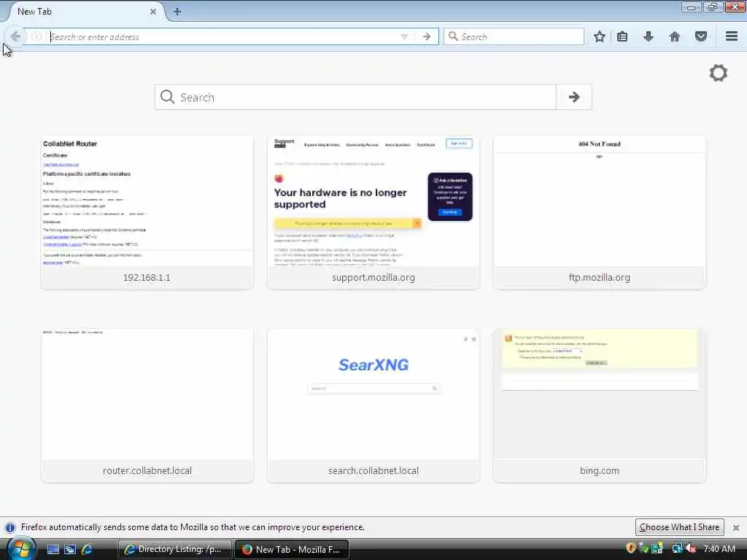
Task: Open the search.collabnet.local tile
Action: (373, 405)
